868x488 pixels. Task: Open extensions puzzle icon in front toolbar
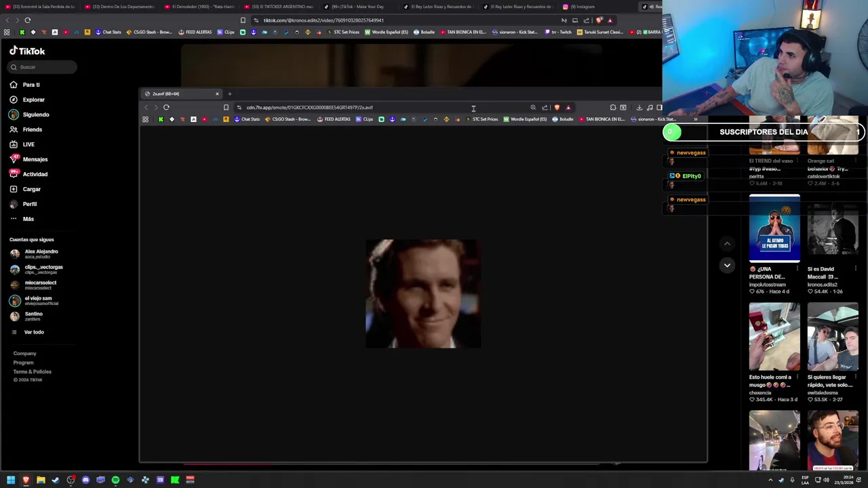tap(613, 107)
